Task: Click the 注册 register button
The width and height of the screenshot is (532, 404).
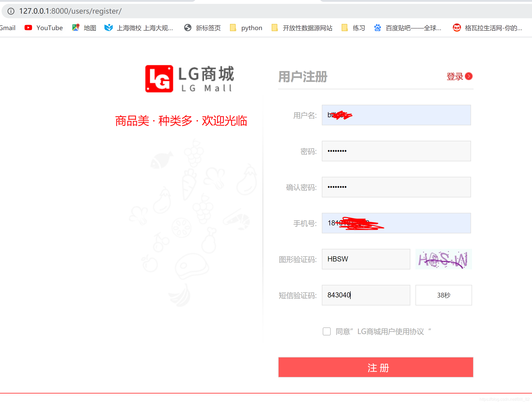Action: tap(376, 367)
